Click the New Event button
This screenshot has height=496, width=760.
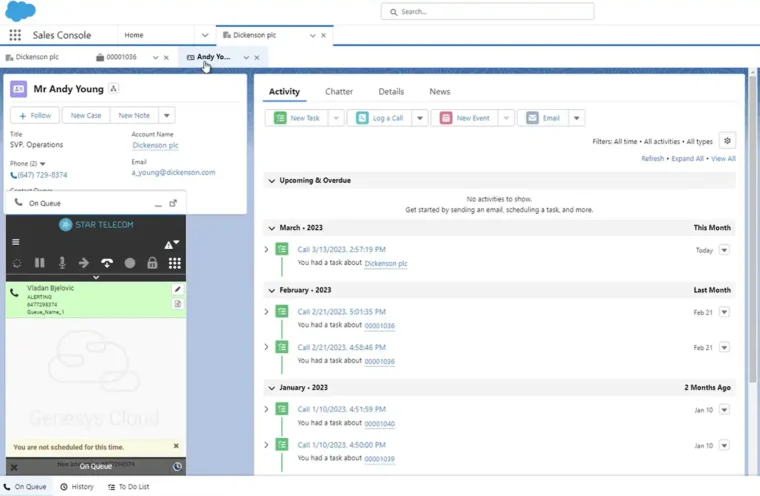click(464, 118)
